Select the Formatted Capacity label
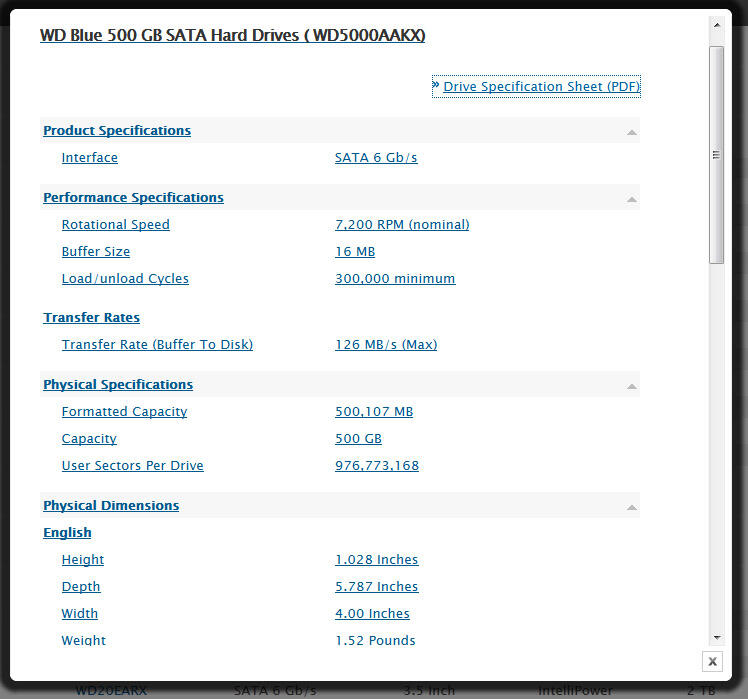 coord(125,411)
